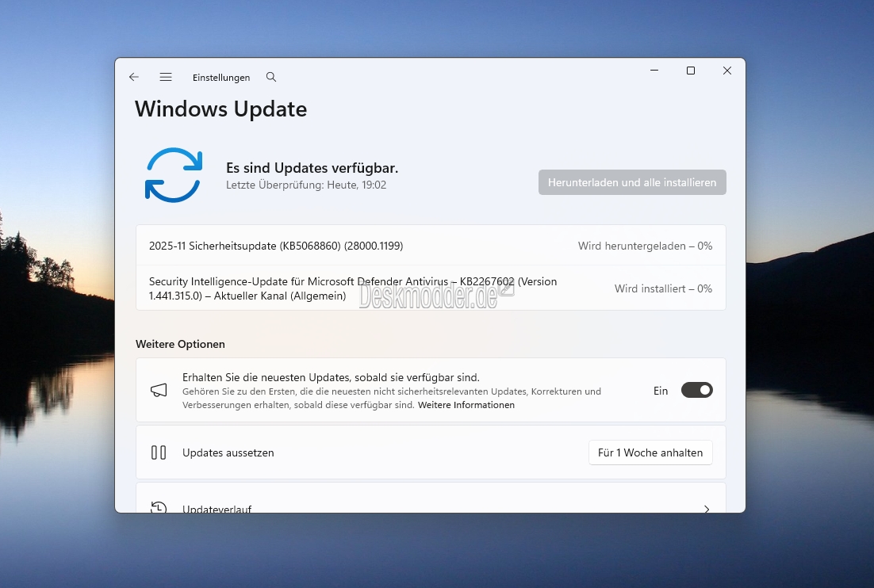The height and width of the screenshot is (588, 874).
Task: Minimize the Einstellungen window
Action: pyautogui.click(x=654, y=71)
